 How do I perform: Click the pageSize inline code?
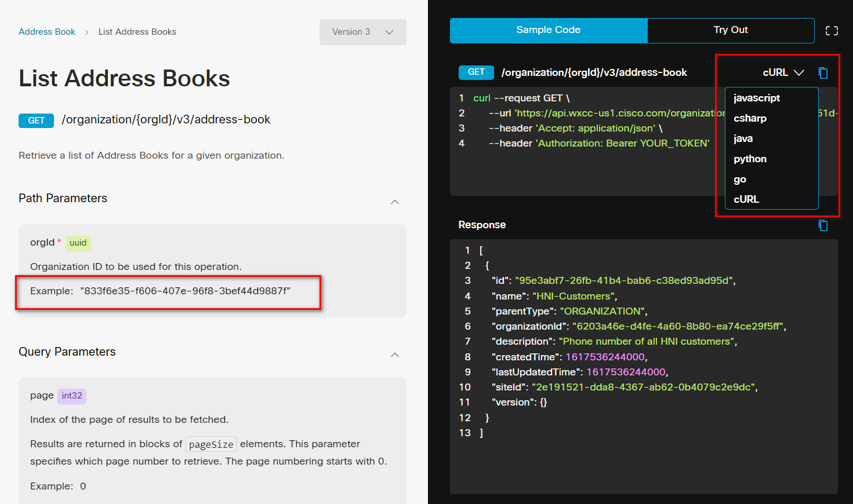pos(211,444)
